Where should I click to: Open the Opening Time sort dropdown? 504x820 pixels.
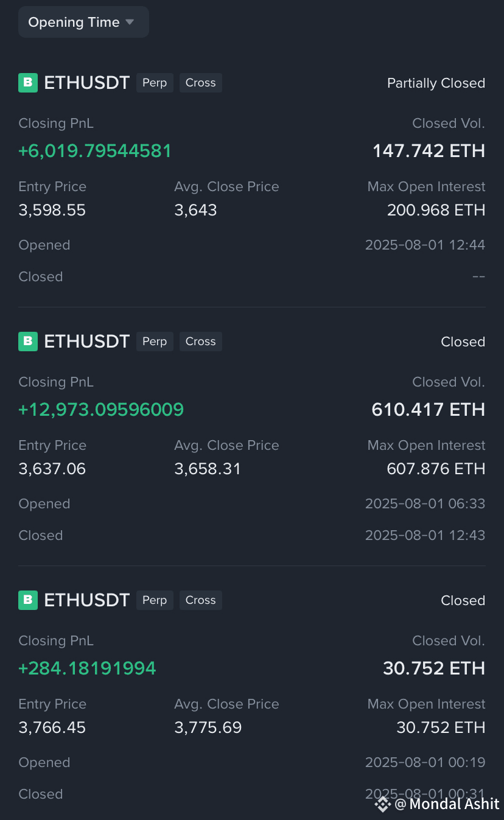click(83, 22)
